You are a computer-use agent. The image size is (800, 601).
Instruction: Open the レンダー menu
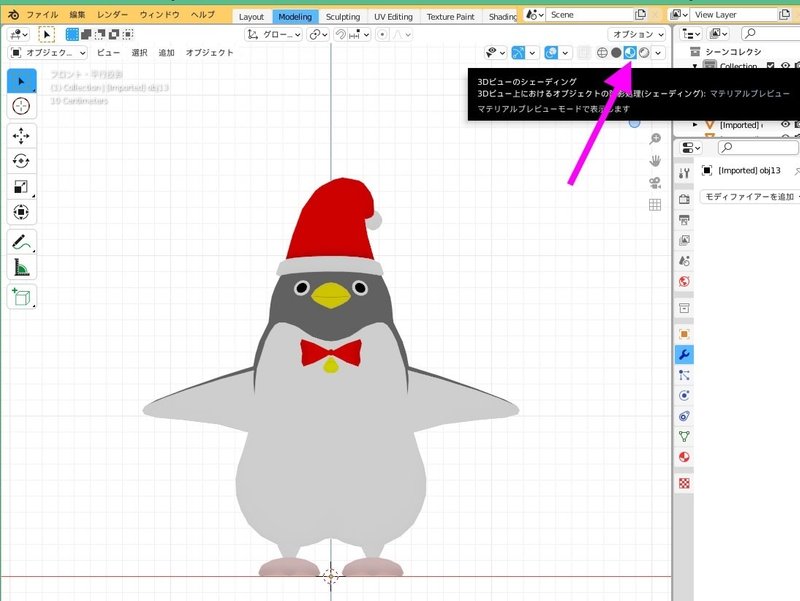coord(112,15)
